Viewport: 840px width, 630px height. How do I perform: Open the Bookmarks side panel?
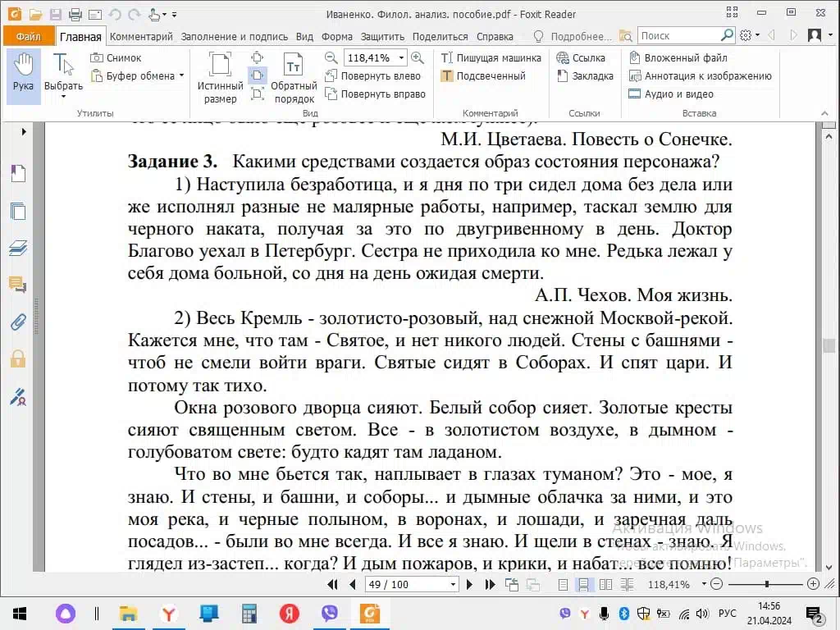point(18,173)
